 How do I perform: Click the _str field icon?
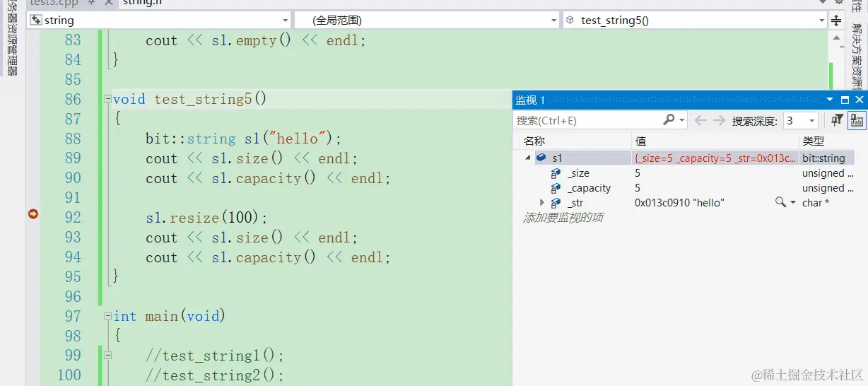556,203
